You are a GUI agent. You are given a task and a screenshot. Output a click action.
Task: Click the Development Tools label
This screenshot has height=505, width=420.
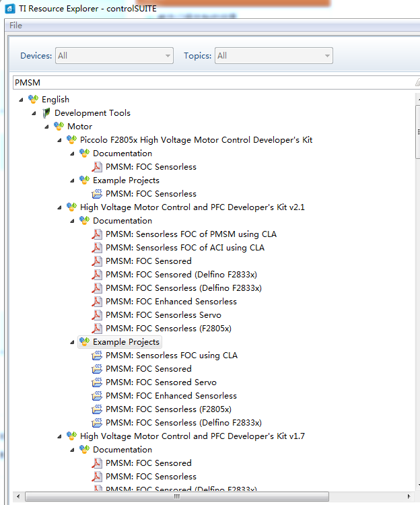click(92, 113)
